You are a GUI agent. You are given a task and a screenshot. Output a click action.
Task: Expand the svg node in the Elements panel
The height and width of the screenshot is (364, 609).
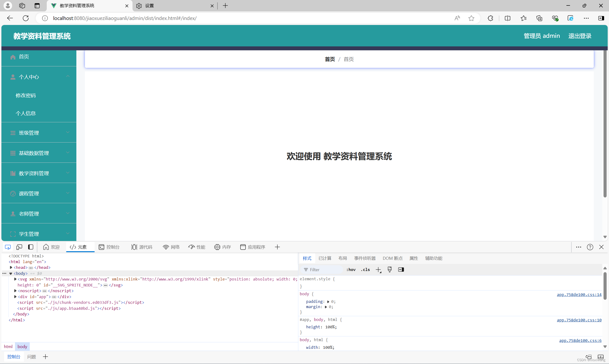(15, 279)
